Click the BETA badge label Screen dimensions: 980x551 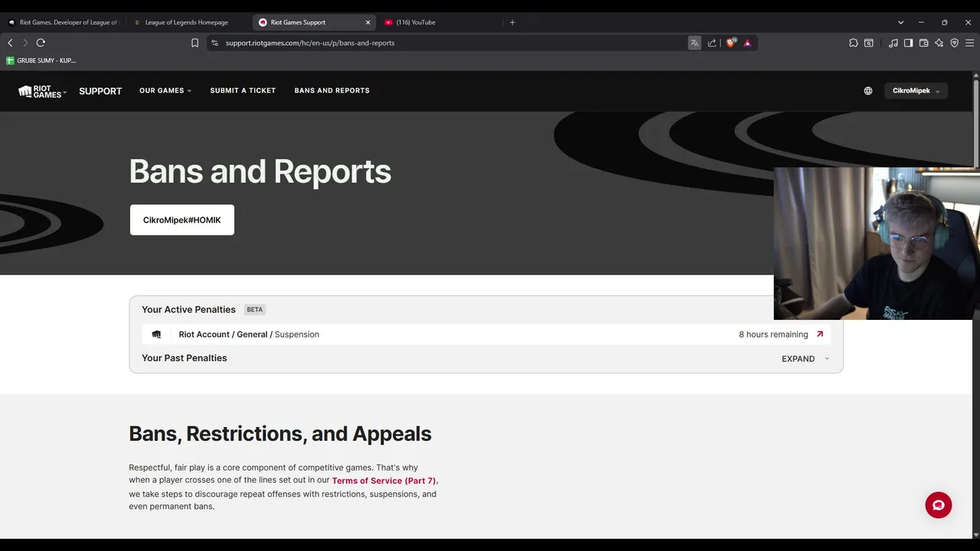[255, 310]
